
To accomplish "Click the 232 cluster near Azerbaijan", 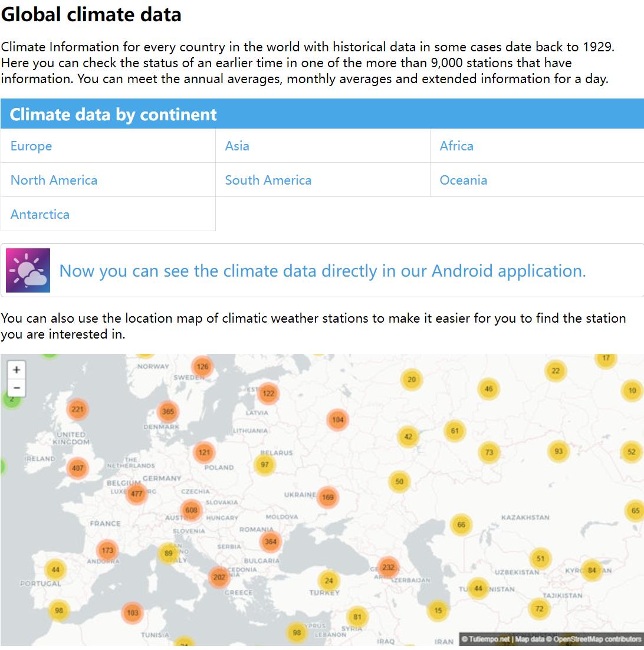I will tap(388, 567).
